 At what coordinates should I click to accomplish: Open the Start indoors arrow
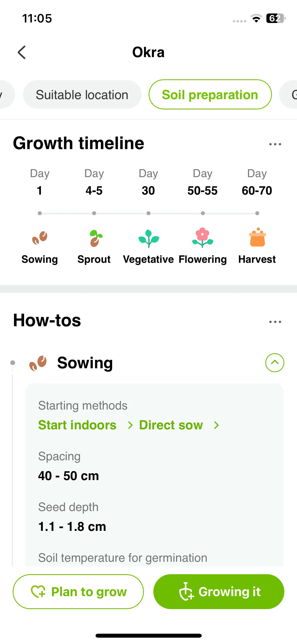(130, 425)
